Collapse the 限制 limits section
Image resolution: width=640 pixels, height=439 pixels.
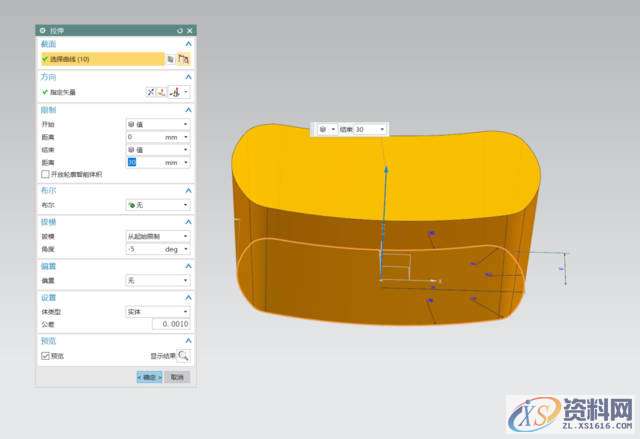[187, 109]
